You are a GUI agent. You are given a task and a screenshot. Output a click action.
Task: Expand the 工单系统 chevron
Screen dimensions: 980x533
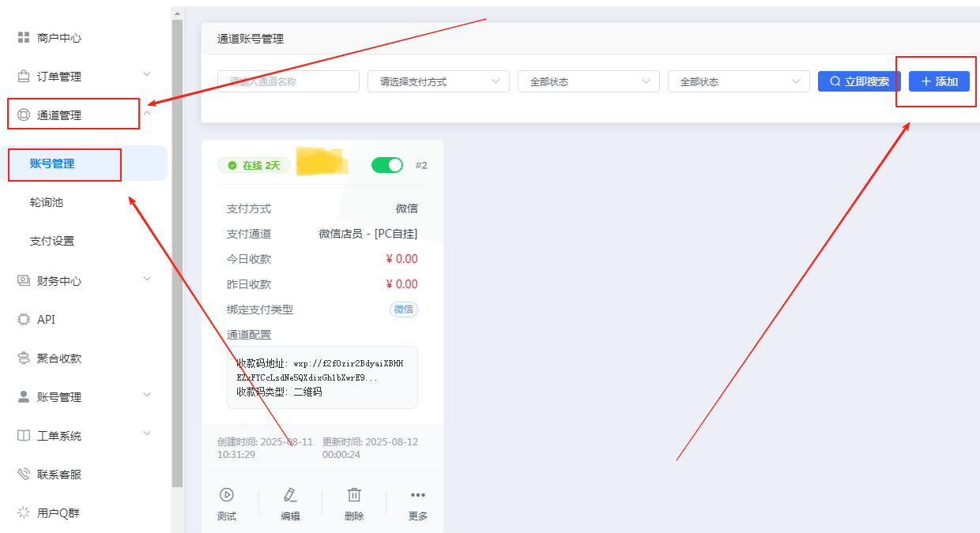point(147,433)
